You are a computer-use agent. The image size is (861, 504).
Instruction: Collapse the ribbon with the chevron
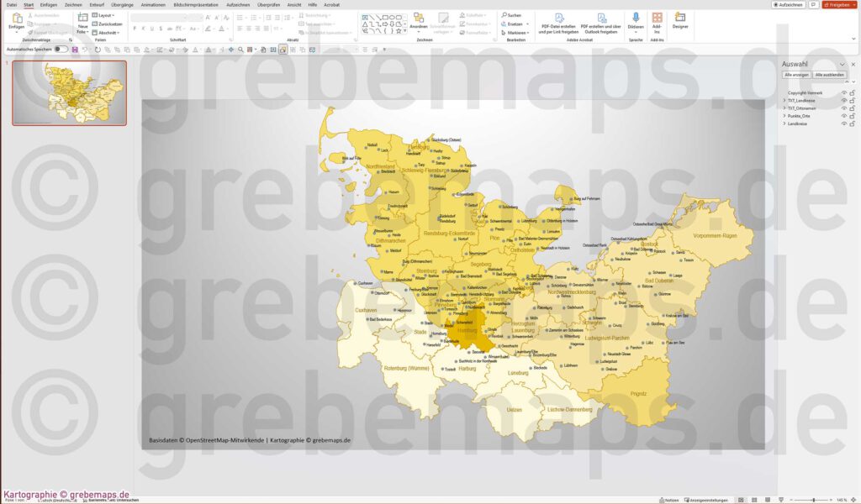pos(853,39)
